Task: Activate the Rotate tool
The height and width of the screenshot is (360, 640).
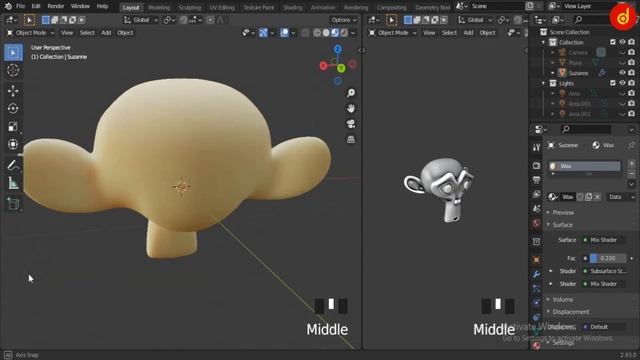Action: coord(13,109)
